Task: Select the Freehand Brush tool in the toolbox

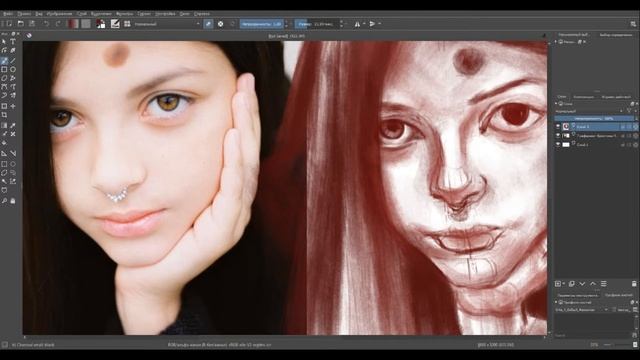Action: pyautogui.click(x=4, y=61)
